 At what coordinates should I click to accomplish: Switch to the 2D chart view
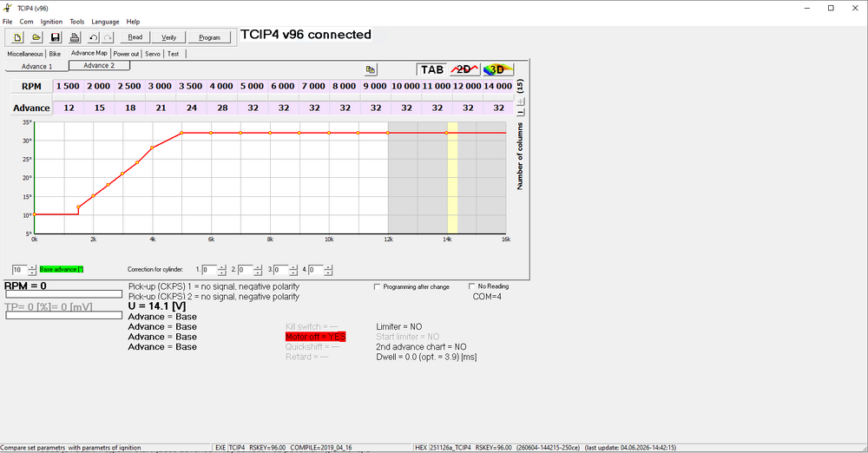point(464,69)
